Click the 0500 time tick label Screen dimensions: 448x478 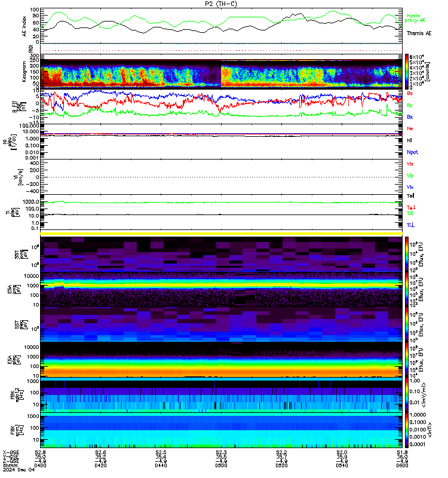pyautogui.click(x=221, y=465)
